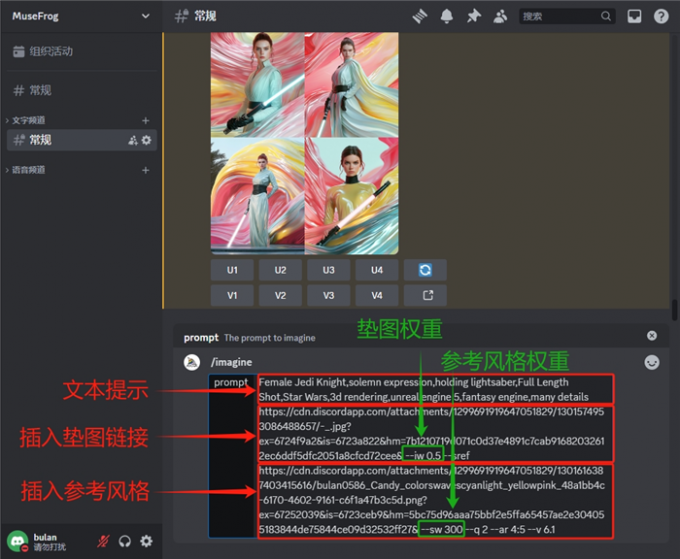Open user settings gear icon

147,541
